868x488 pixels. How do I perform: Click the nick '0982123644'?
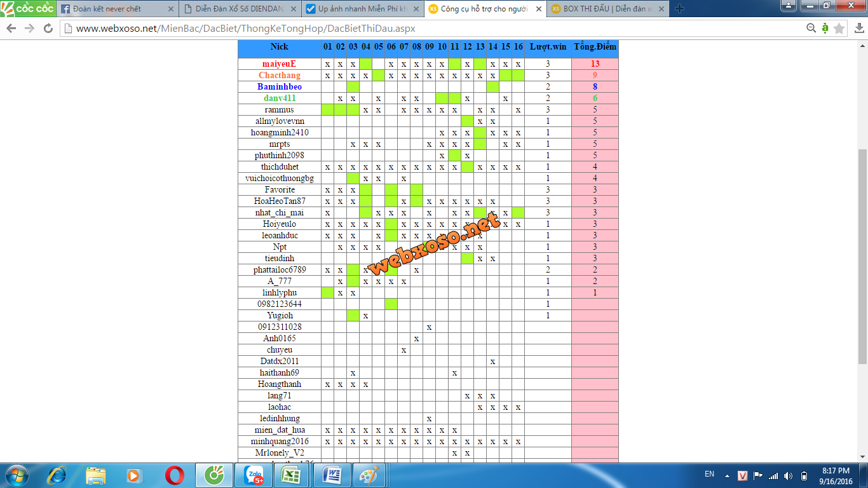tap(280, 304)
